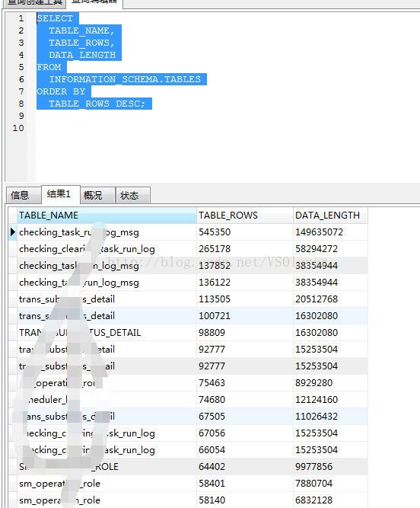Viewport: 420px width, 508px height.
Task: Select the 100721 cell
Action: click(x=244, y=316)
